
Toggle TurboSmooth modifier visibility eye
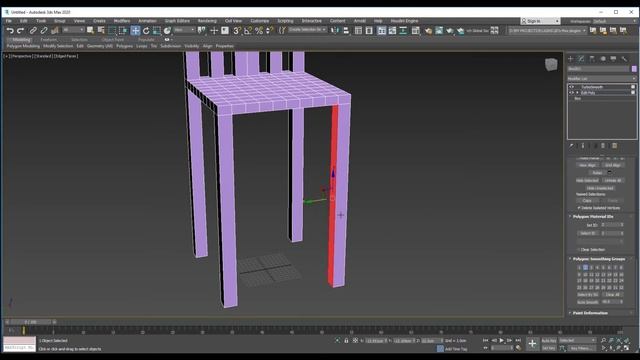click(x=572, y=87)
